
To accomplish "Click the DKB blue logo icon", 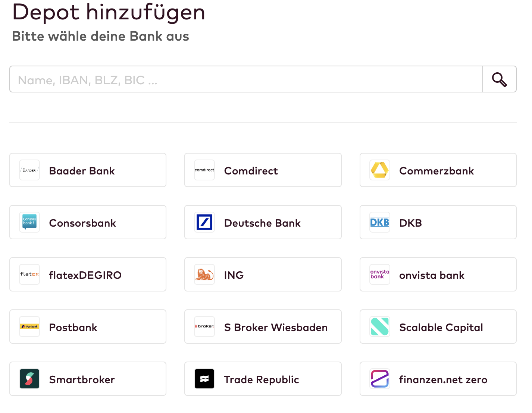I will tap(380, 222).
